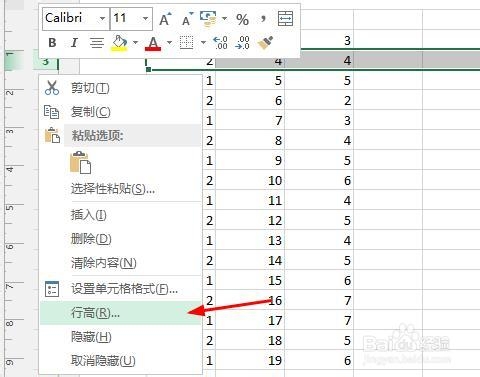Increase font size with large A
The height and width of the screenshot is (377, 480).
tap(165, 19)
